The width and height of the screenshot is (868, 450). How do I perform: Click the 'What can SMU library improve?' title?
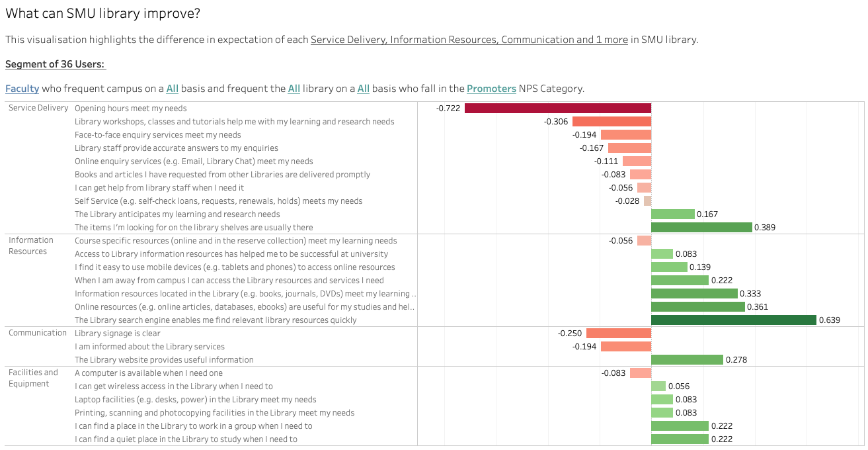coord(103,13)
